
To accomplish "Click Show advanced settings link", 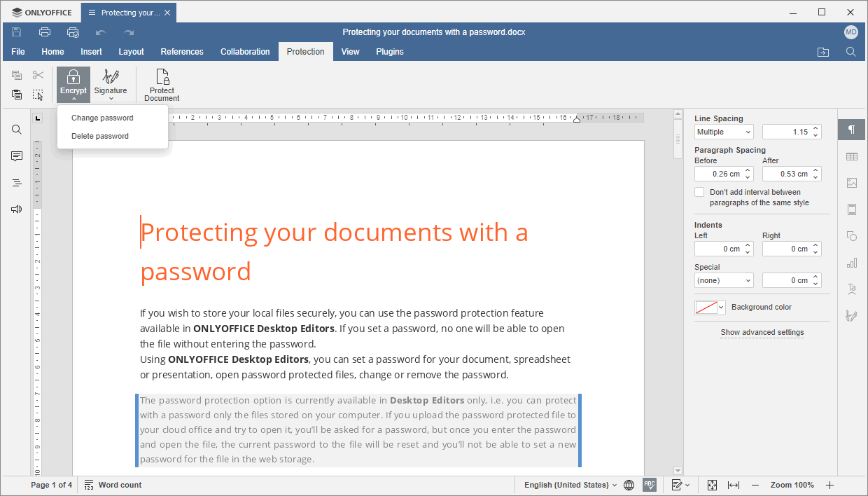I will tap(762, 332).
